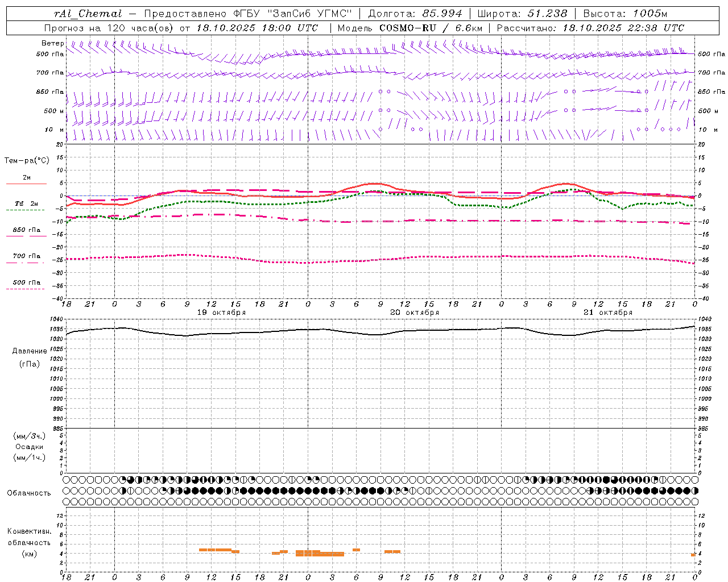Click the 19 октября date label
The height and width of the screenshot is (582, 728).
[x=221, y=313]
